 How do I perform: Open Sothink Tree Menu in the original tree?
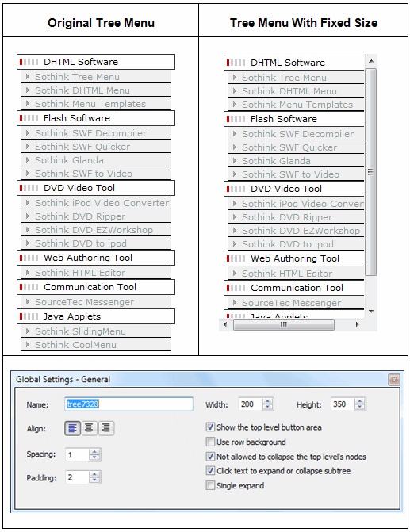coord(96,77)
